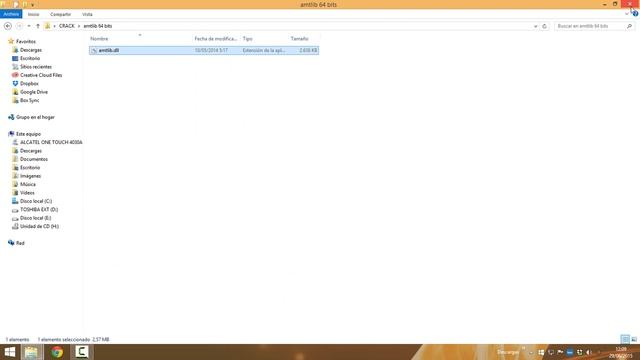This screenshot has height=360, width=640.
Task: Open Disco local (E:) drive
Action: (x=36, y=218)
